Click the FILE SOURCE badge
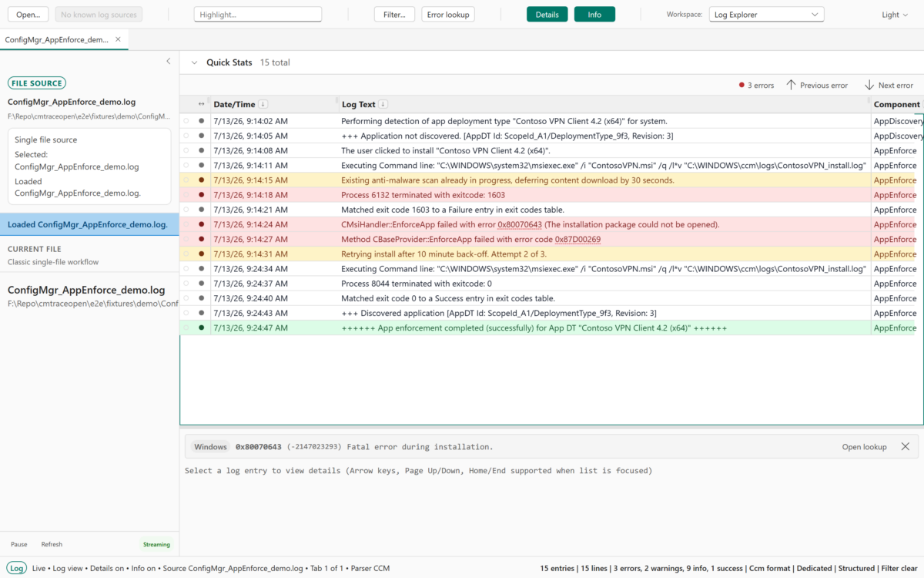 click(37, 83)
